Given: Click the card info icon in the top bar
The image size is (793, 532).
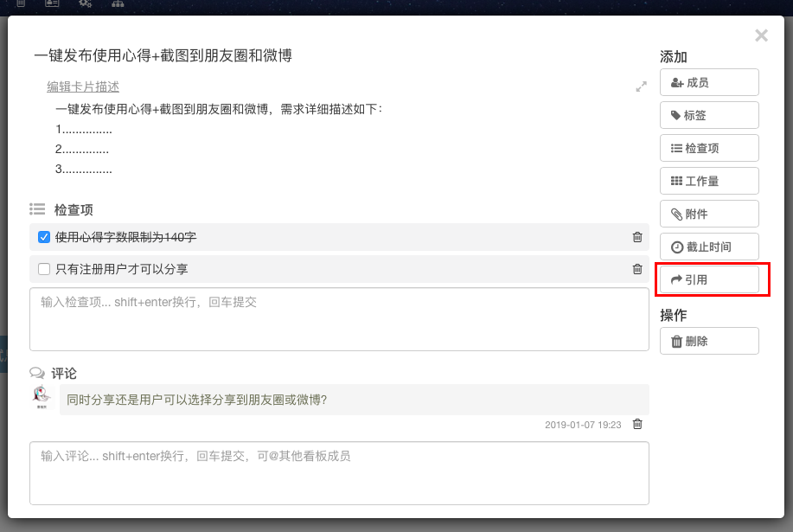Looking at the screenshot, I should 51,4.
